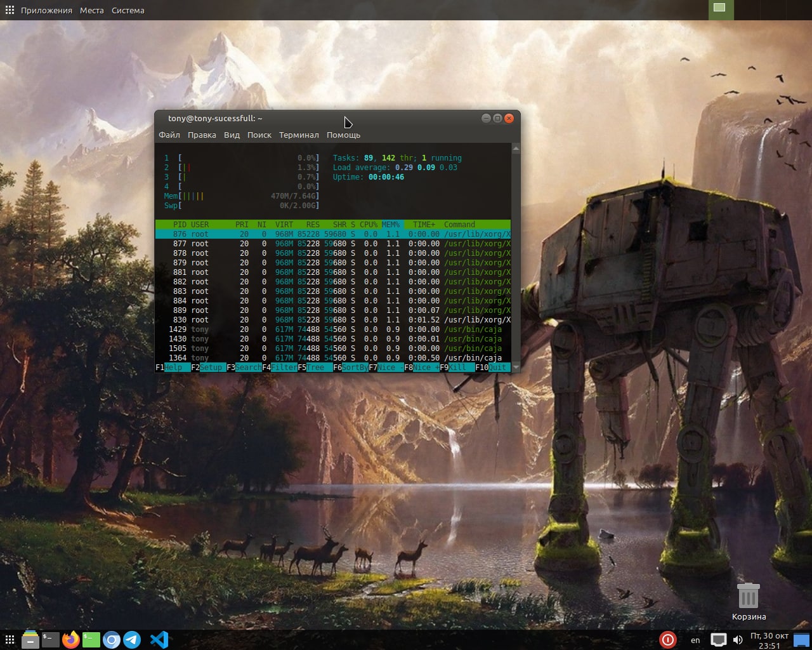
Task: Select process row with PID 881
Action: pyautogui.click(x=333, y=272)
